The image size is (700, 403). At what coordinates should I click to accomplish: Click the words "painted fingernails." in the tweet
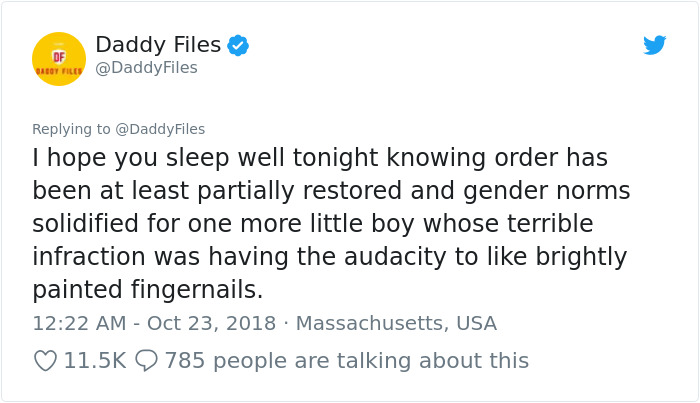[x=147, y=290]
